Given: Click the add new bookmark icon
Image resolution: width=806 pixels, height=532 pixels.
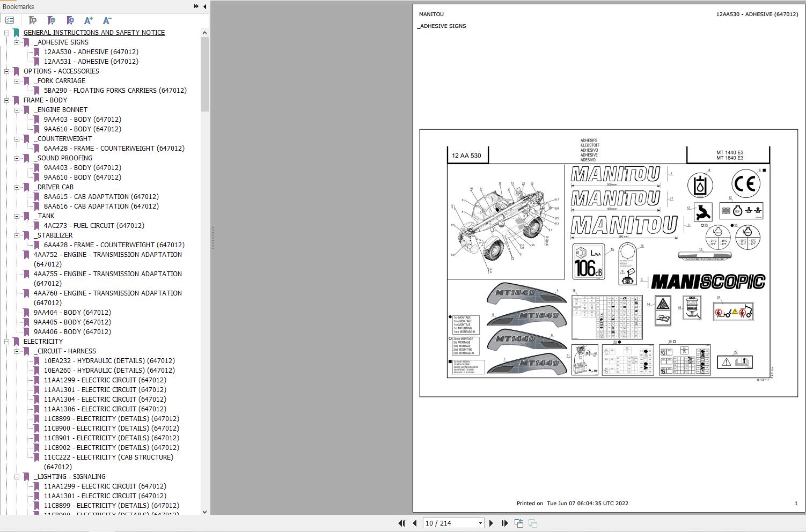Looking at the screenshot, I should 52,20.
